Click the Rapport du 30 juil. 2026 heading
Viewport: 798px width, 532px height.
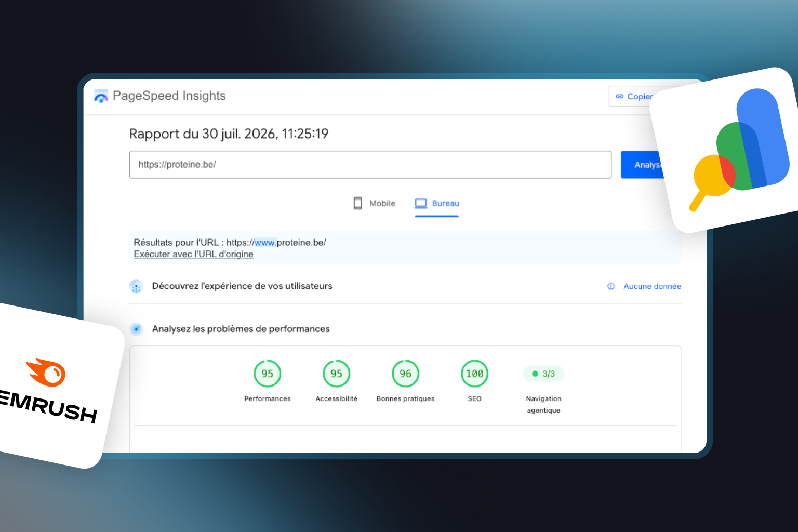coord(229,134)
